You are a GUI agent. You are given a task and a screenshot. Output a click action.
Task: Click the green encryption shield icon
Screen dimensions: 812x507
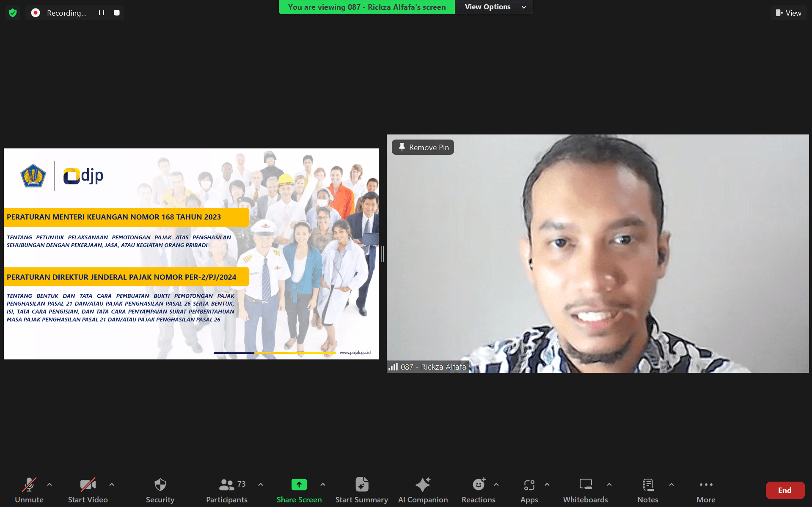point(13,13)
